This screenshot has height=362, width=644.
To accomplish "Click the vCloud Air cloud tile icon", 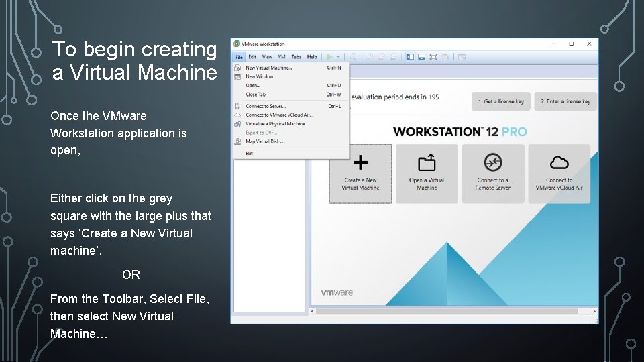I will 559,163.
